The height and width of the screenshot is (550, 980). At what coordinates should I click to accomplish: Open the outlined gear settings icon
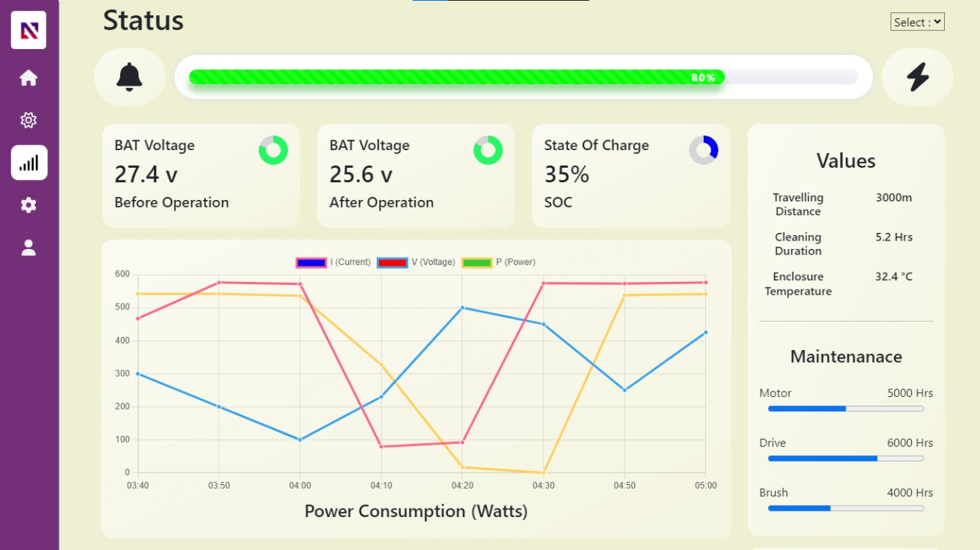tap(28, 120)
